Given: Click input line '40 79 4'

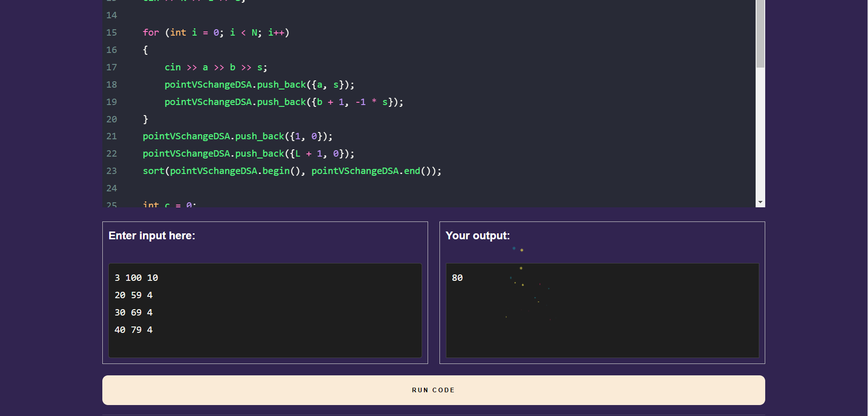Looking at the screenshot, I should pyautogui.click(x=133, y=330).
